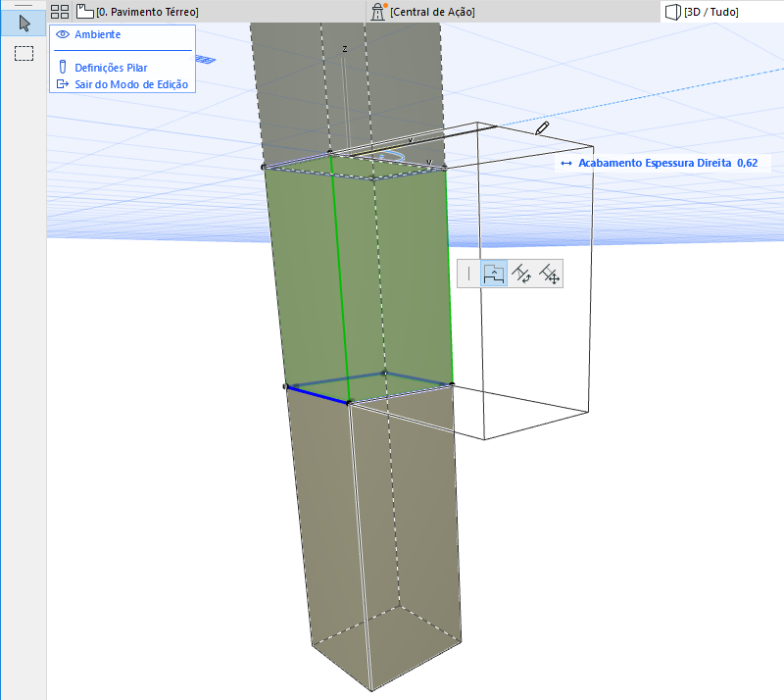
Task: Click Sair do Modo de Edição
Action: point(131,84)
